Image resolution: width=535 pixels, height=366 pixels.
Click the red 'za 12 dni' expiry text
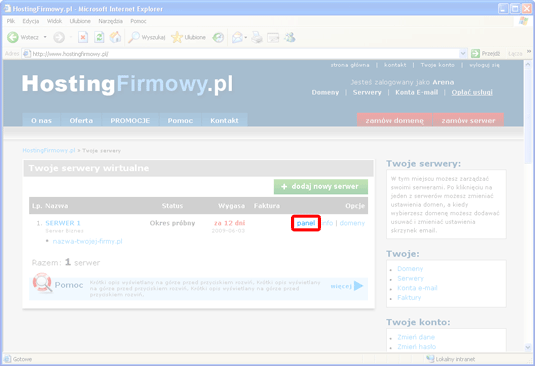click(229, 223)
